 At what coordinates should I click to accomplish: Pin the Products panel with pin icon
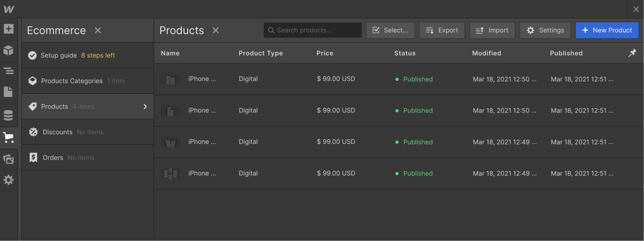tap(632, 53)
